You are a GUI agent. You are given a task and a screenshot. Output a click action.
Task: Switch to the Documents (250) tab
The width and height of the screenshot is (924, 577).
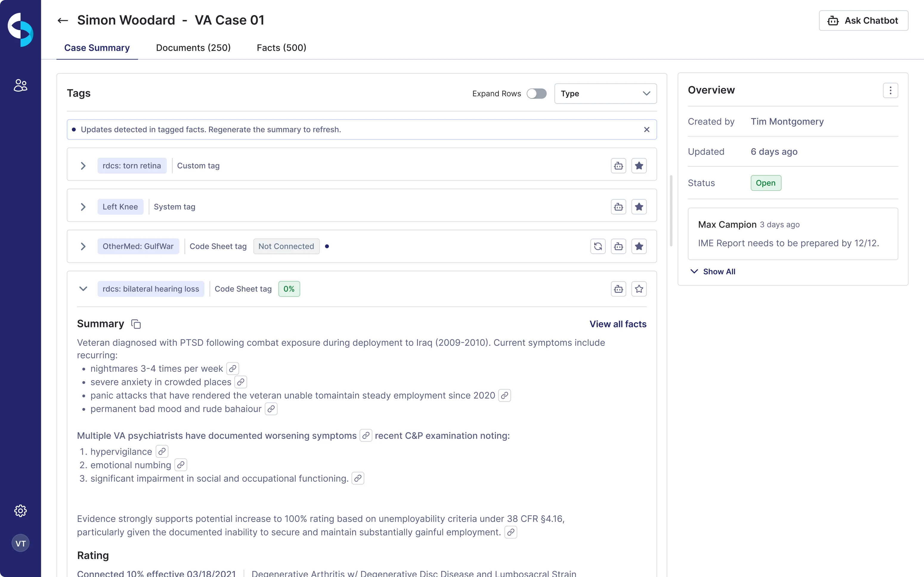tap(193, 48)
